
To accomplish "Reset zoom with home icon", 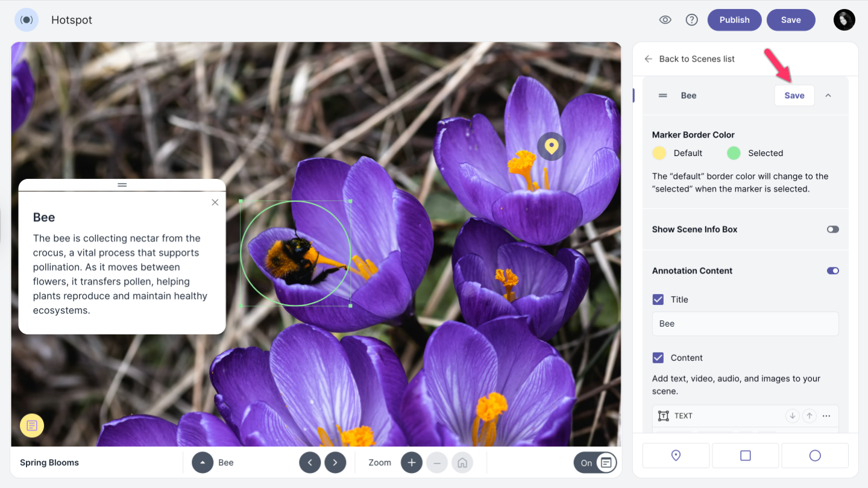I will (x=462, y=463).
